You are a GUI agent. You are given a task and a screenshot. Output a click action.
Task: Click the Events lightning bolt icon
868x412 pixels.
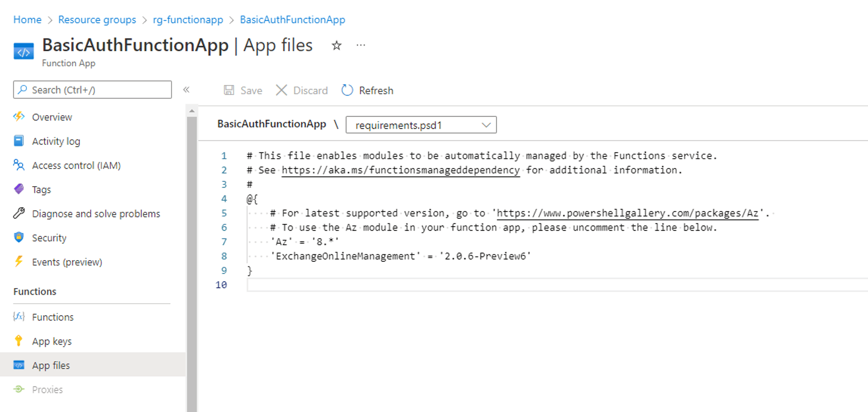pyautogui.click(x=19, y=262)
